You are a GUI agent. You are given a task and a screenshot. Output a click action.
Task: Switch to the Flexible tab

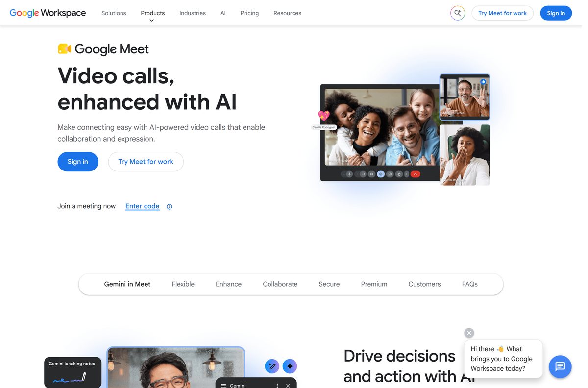point(183,284)
